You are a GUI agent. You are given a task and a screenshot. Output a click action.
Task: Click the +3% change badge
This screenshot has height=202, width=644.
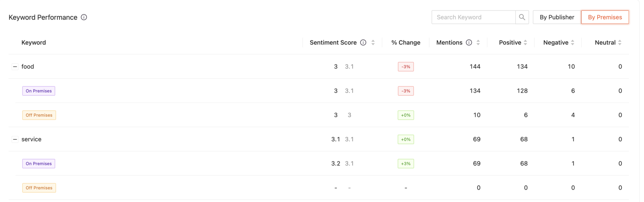pos(406,163)
